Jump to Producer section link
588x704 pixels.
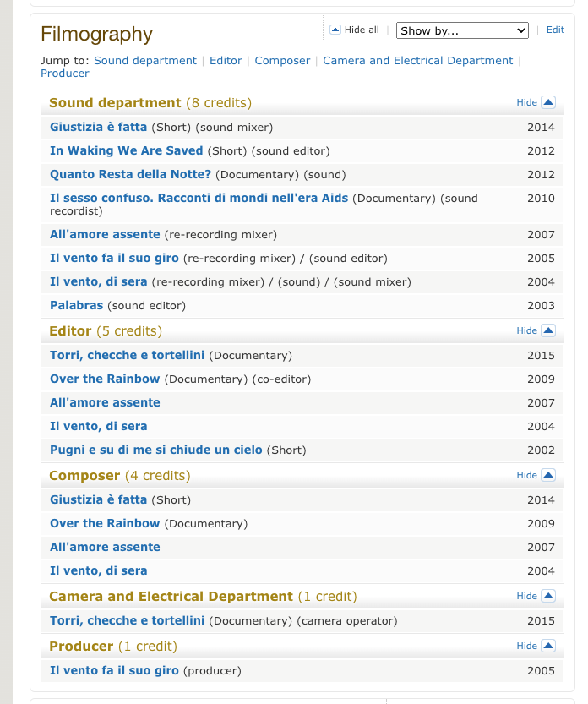[x=65, y=74]
